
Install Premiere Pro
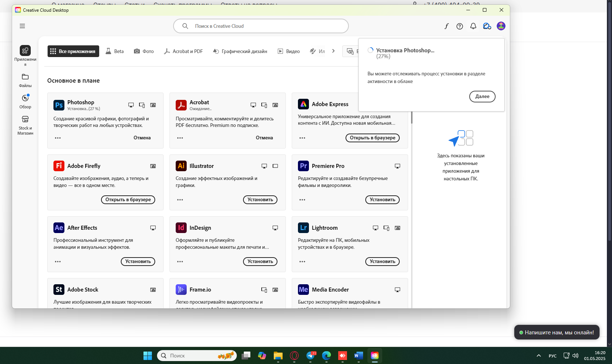(382, 200)
